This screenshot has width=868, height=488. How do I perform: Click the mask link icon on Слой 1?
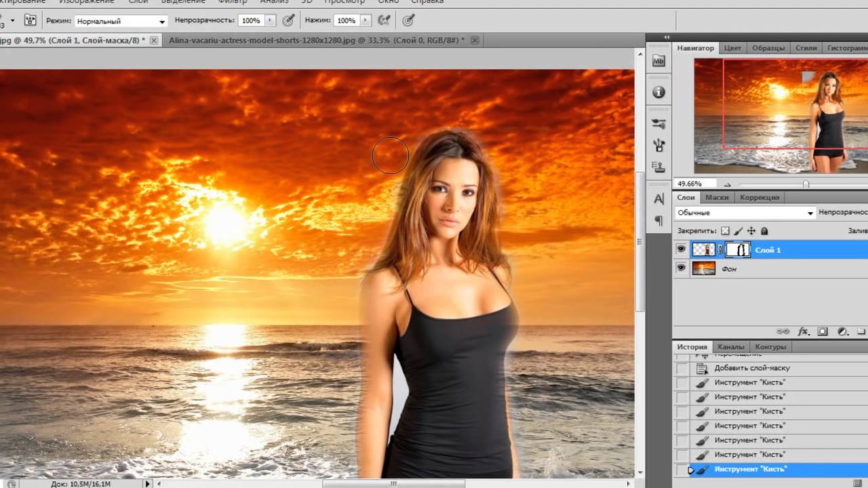(720, 250)
